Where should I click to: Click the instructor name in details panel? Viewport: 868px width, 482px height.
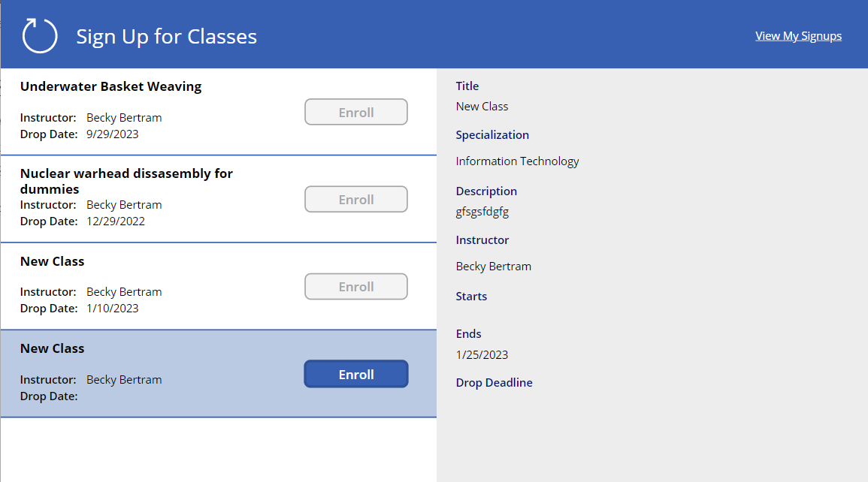[x=493, y=266]
